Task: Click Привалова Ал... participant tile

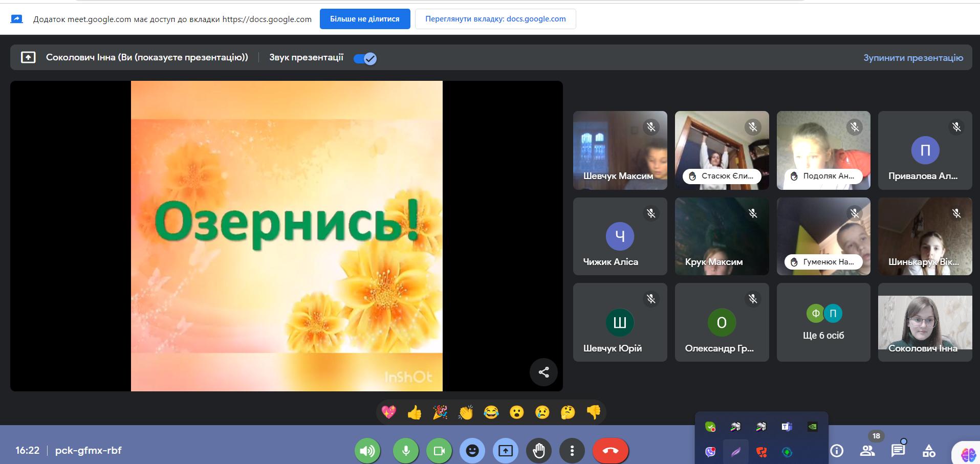Action: point(925,150)
